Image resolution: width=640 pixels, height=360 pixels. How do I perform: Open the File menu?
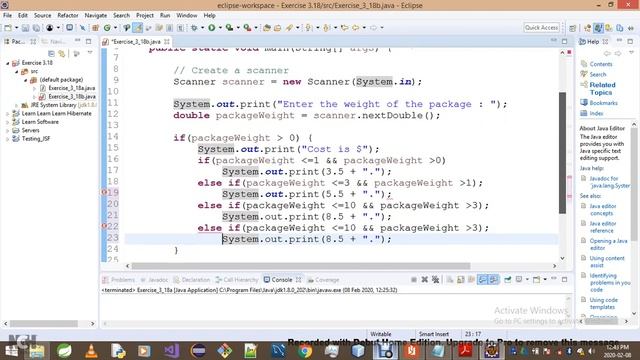pyautogui.click(x=7, y=16)
